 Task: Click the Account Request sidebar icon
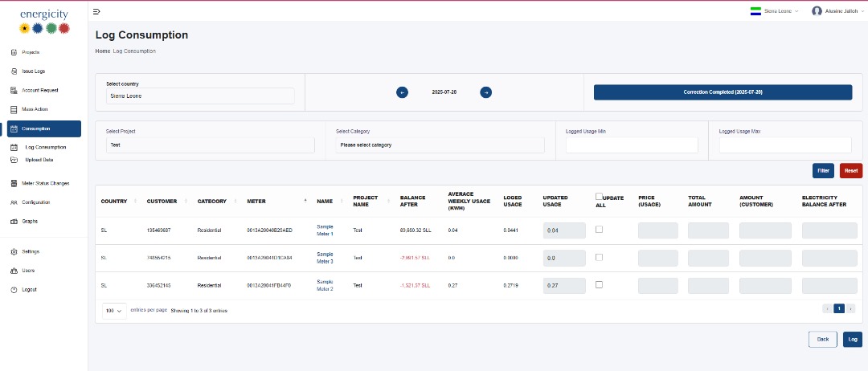coord(14,90)
